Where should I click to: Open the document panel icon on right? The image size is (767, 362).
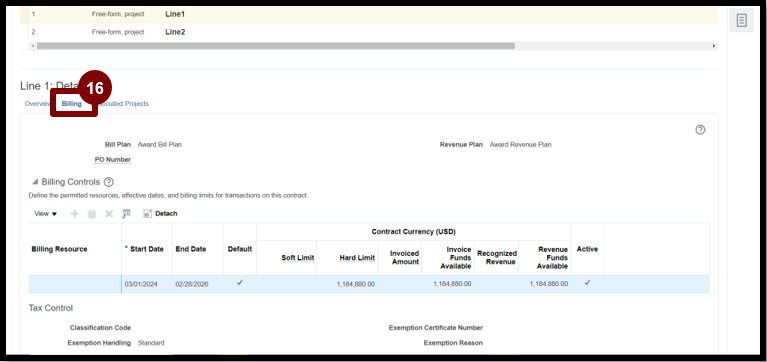pos(742,21)
